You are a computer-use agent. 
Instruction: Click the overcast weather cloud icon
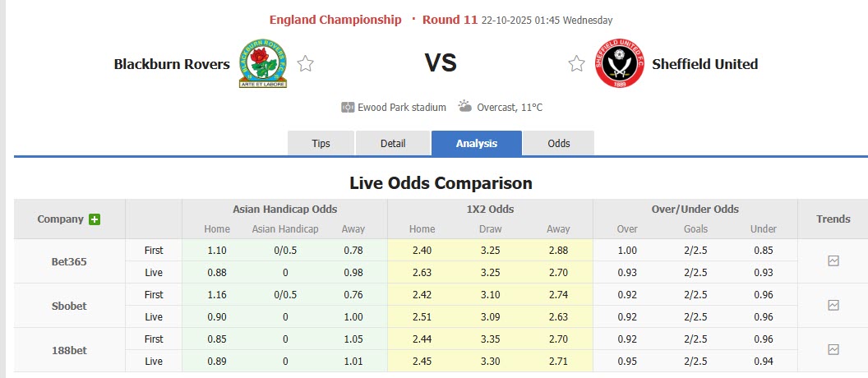coord(465,107)
